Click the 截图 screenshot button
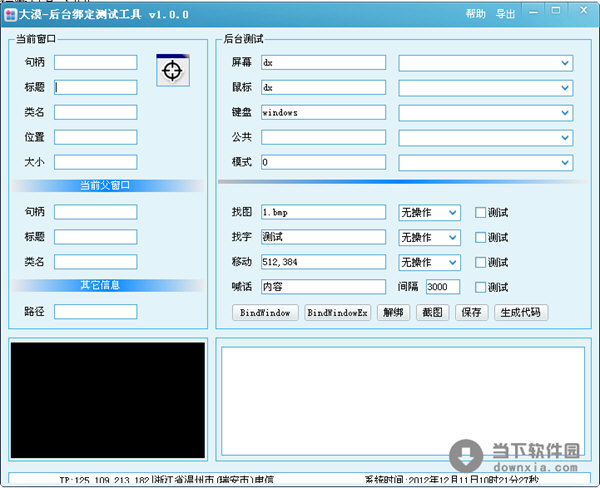Image resolution: width=600 pixels, height=488 pixels. [432, 313]
